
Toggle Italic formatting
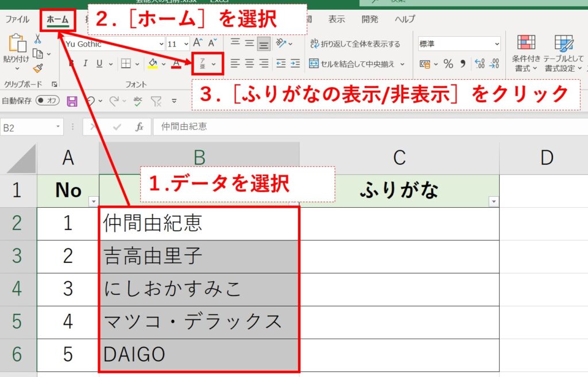86,63
